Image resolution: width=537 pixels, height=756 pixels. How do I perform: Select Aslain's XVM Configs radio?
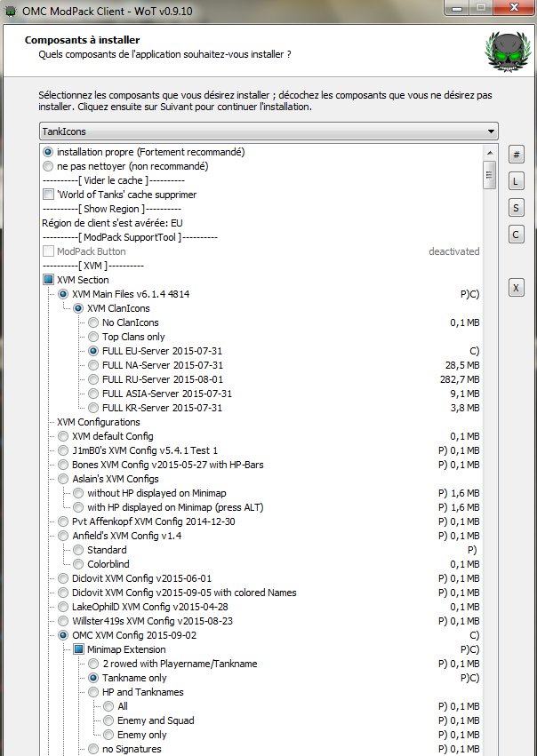click(x=63, y=479)
